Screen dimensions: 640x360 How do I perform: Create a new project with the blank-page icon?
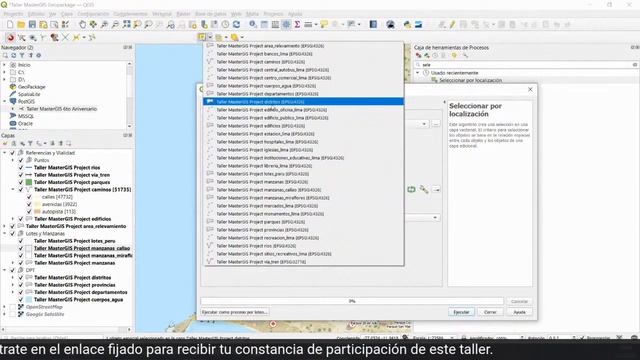click(10, 24)
